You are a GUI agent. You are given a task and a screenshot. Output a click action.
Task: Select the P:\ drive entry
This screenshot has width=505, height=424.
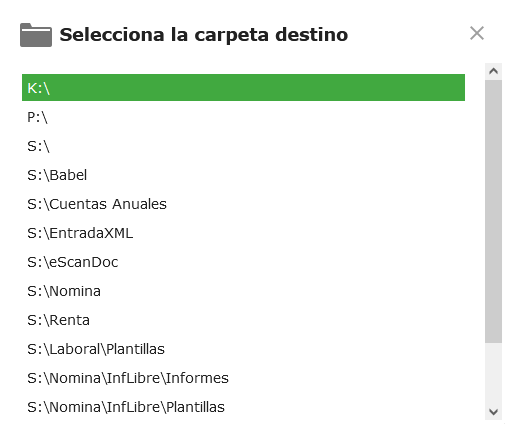(243, 117)
